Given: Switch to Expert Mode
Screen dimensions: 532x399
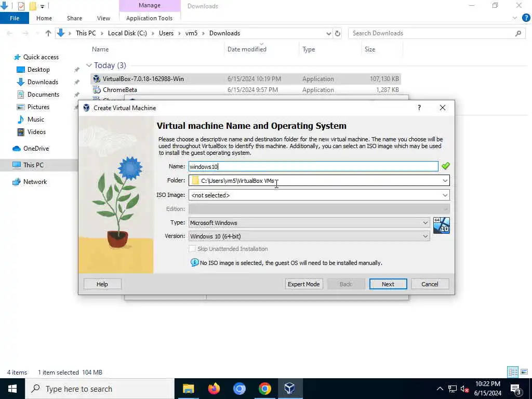Looking at the screenshot, I should [303, 284].
